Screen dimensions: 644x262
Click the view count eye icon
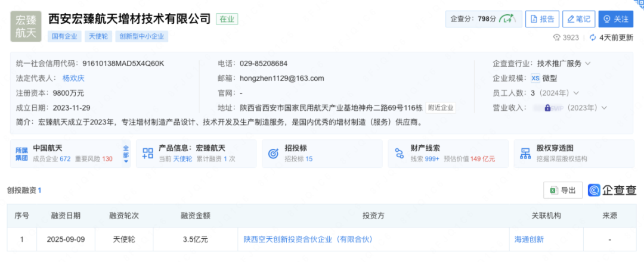pyautogui.click(x=557, y=38)
